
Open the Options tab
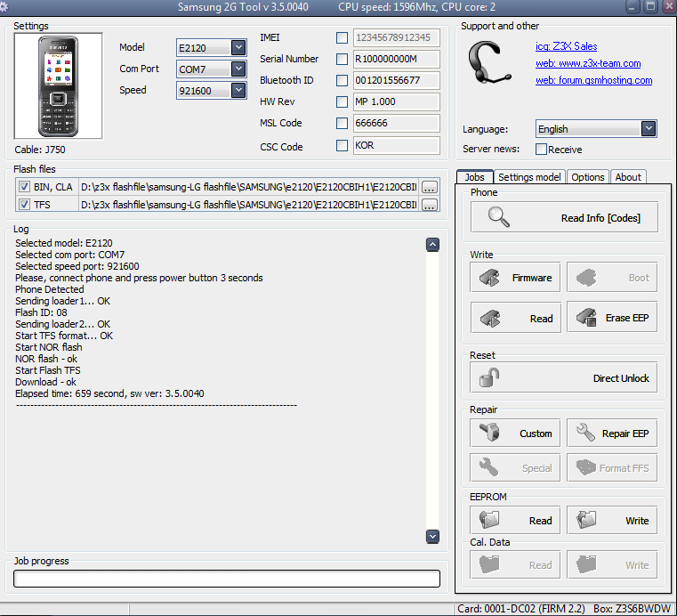(588, 176)
